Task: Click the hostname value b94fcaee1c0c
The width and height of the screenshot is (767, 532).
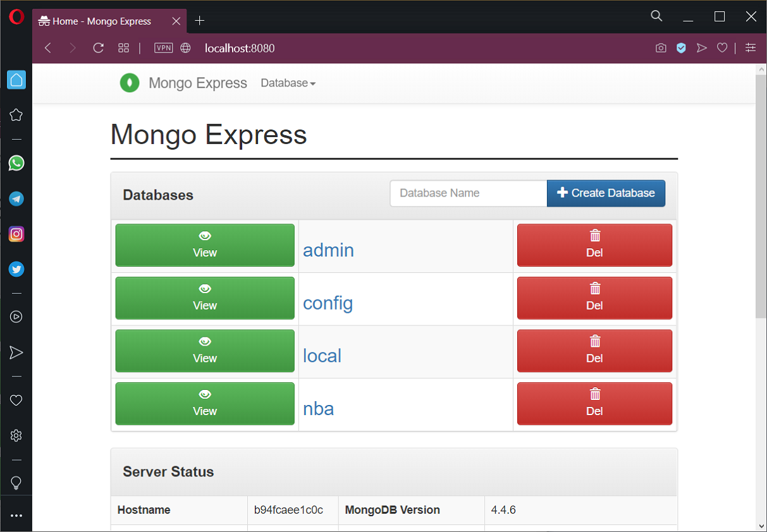Action: (288, 510)
